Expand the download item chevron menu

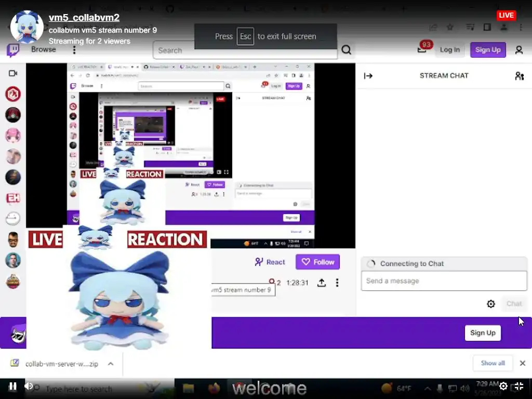[111, 364]
